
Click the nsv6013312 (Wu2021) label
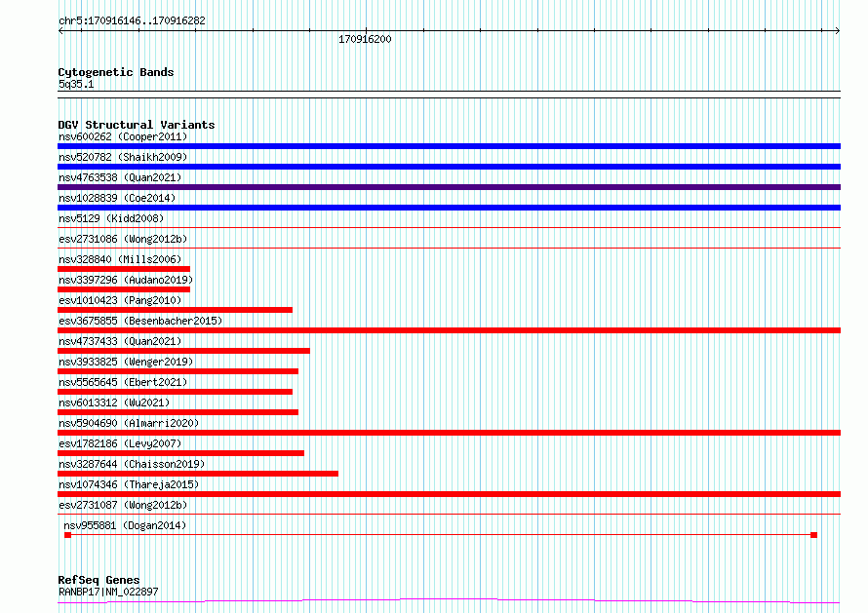click(114, 402)
